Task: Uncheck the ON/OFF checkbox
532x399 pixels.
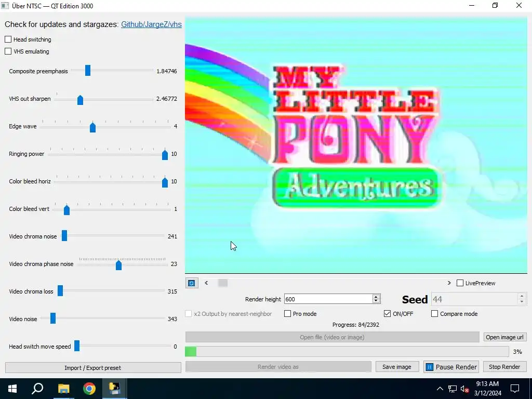Action: [387, 313]
